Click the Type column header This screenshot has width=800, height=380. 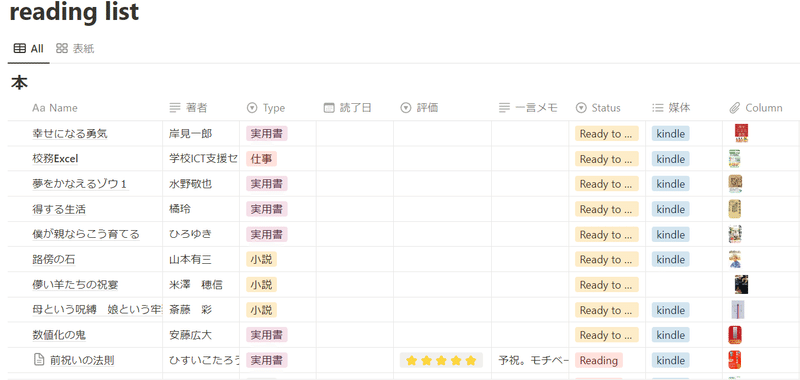coord(266,108)
